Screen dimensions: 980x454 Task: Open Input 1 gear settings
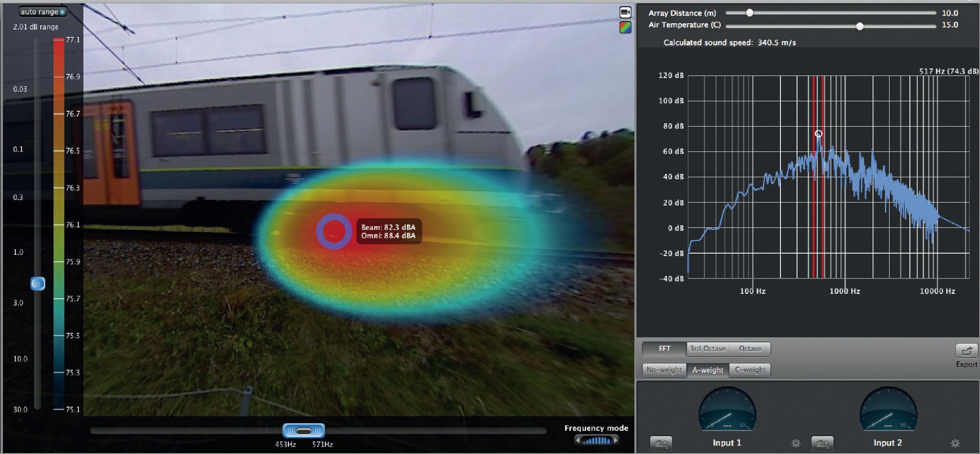pyautogui.click(x=795, y=443)
